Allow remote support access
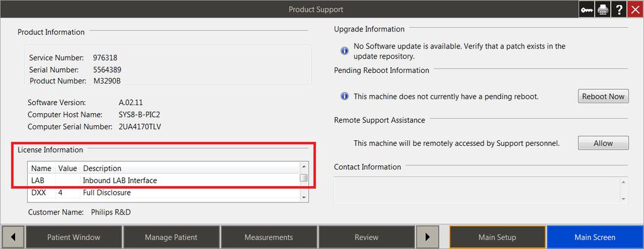 coord(603,143)
